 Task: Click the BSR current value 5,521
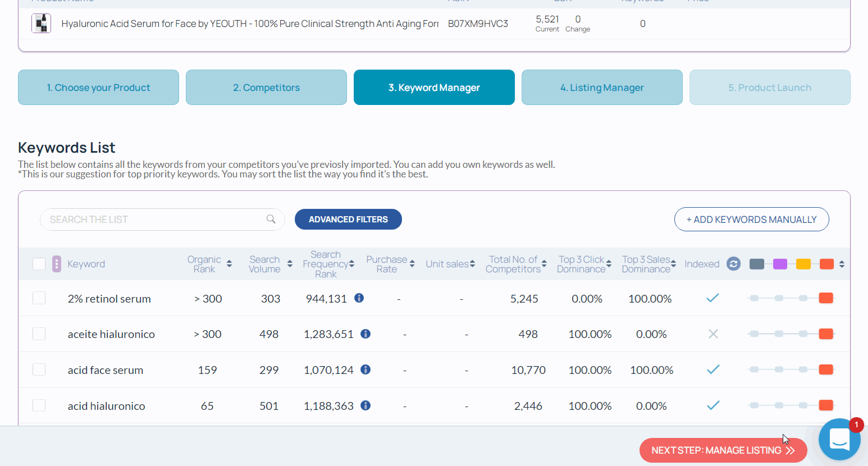[547, 19]
